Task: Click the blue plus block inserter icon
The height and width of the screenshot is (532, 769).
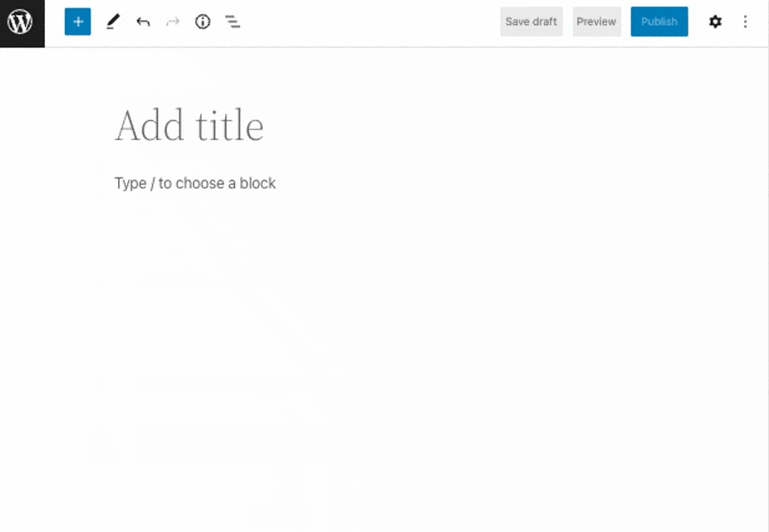Action: (x=77, y=22)
